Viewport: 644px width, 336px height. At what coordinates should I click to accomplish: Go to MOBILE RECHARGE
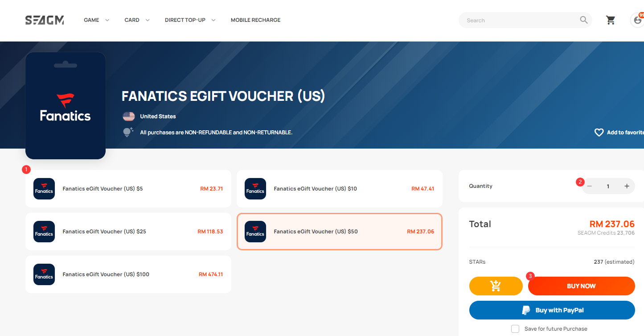256,20
